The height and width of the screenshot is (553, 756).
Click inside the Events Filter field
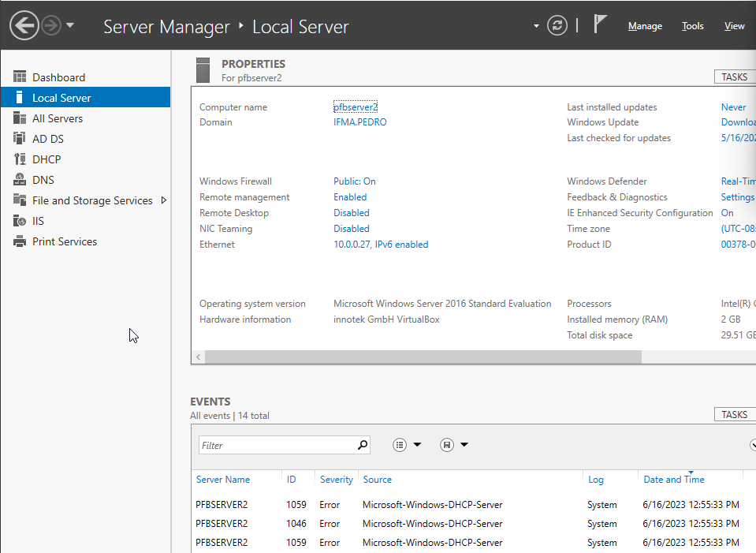[x=276, y=444]
